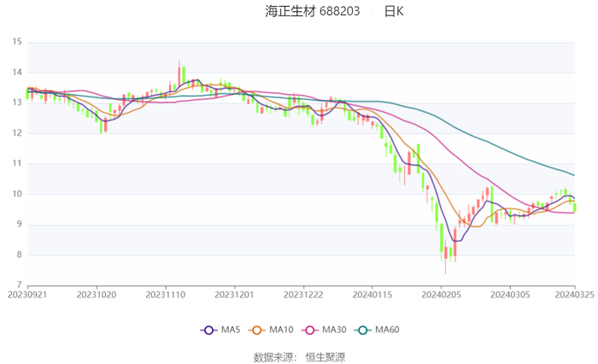
Task: Click the 15 price axis label
Action: click(17, 42)
